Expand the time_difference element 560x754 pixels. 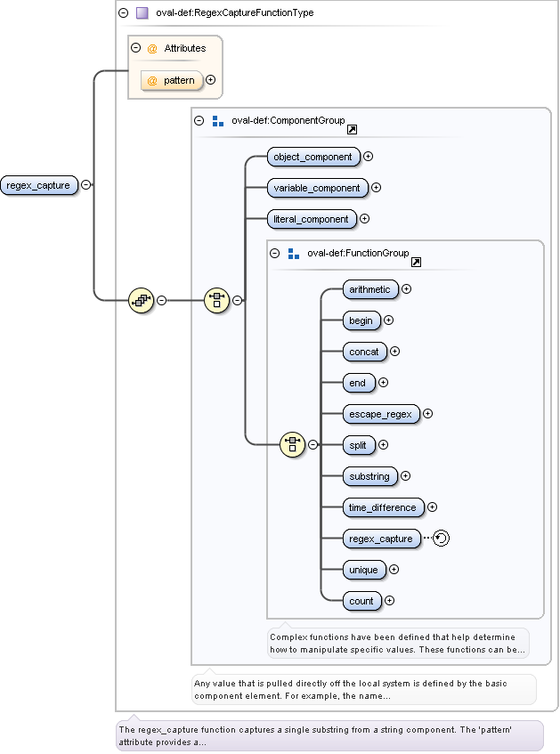tap(432, 507)
